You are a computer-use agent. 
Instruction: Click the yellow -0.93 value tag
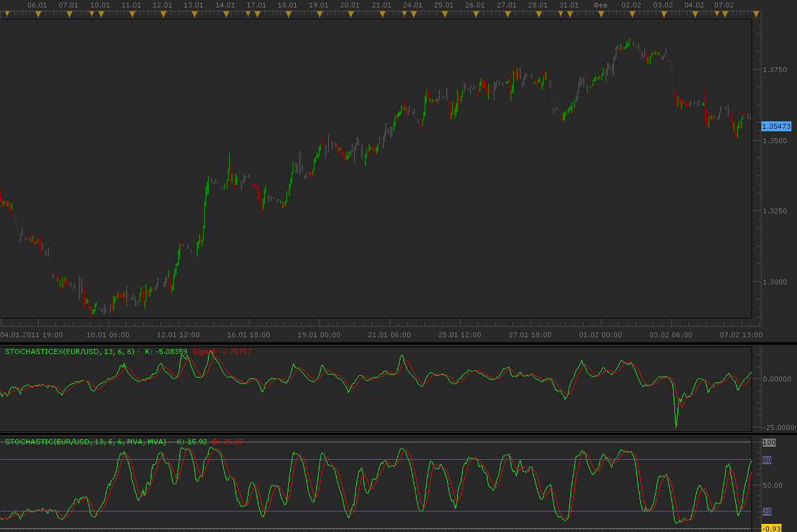[771, 528]
